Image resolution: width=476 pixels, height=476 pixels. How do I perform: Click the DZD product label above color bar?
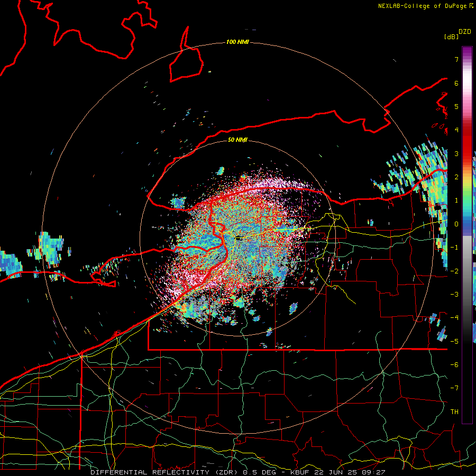click(x=465, y=32)
